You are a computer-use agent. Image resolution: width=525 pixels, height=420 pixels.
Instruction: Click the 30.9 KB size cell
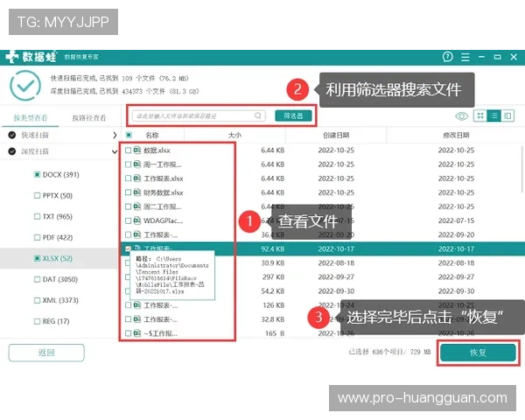click(x=272, y=262)
